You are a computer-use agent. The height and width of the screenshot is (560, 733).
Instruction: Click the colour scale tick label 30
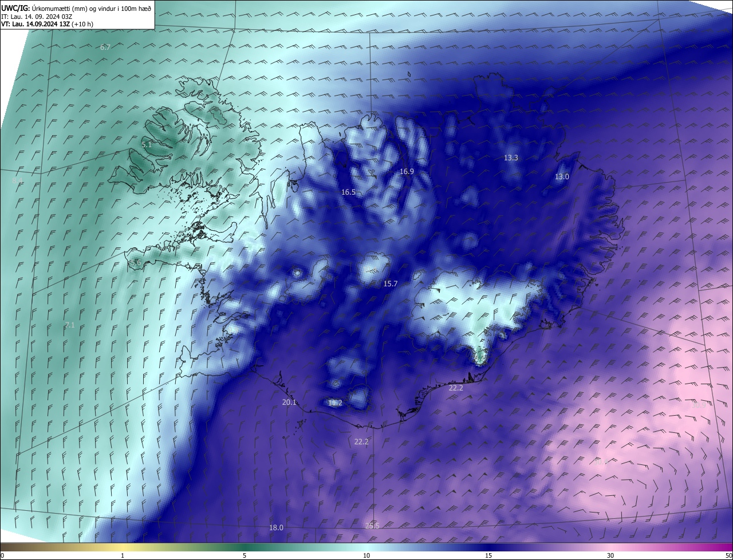click(x=610, y=555)
